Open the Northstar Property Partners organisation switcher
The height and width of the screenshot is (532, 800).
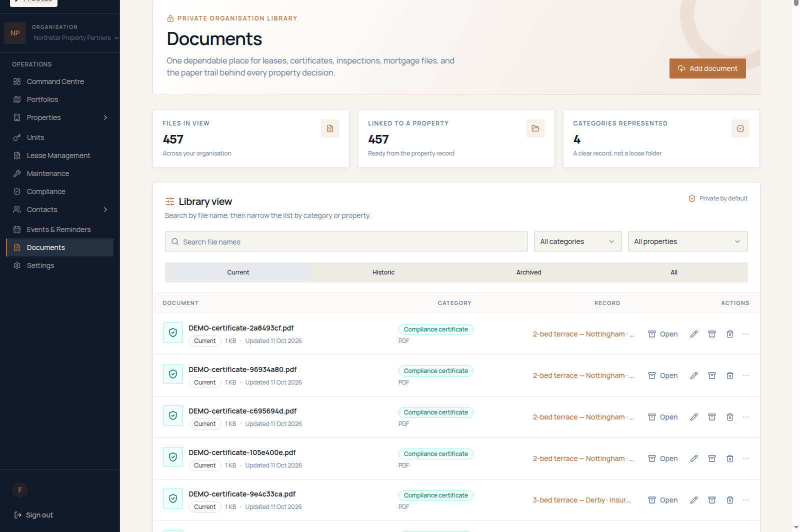(x=76, y=38)
